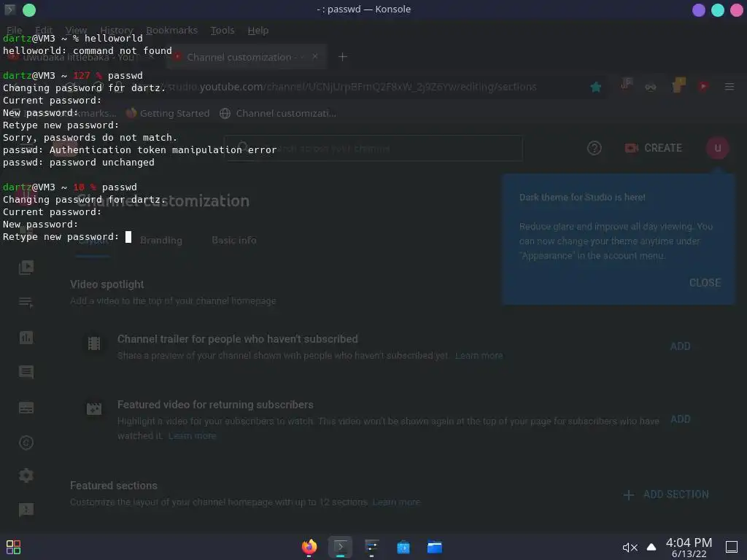The width and height of the screenshot is (747, 560).
Task: Open Learn more link under Featured video description
Action: coord(192,436)
